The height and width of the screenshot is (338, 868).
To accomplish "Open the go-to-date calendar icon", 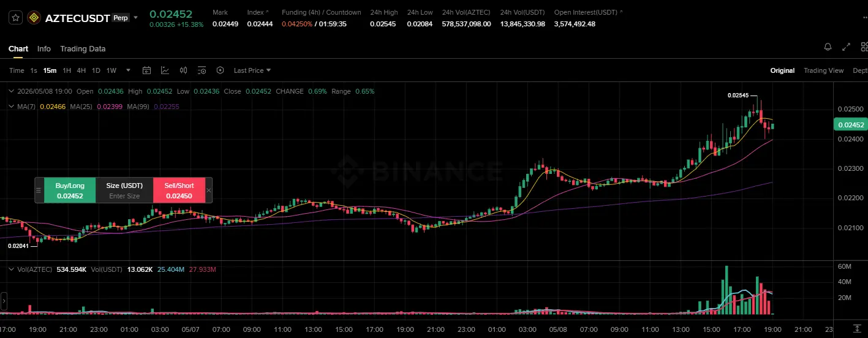I will (x=147, y=70).
